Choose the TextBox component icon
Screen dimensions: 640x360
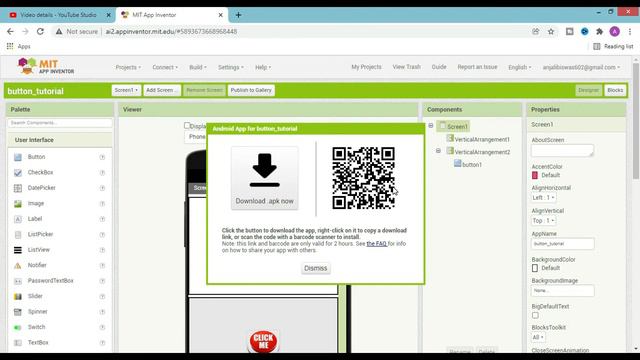click(x=18, y=343)
